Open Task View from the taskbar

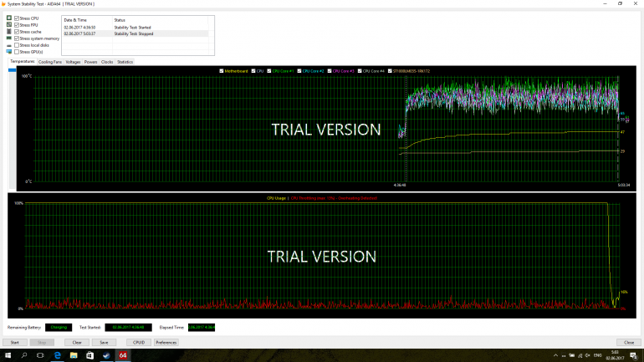pos(40,355)
